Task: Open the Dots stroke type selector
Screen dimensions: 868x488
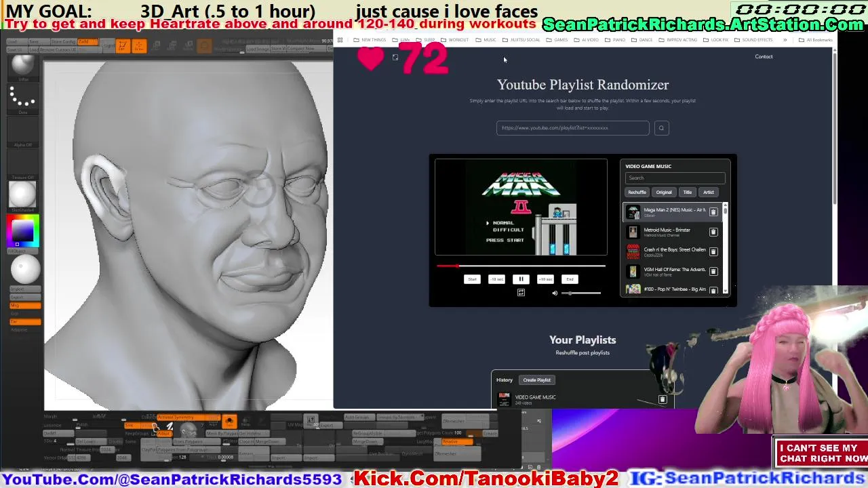Action: point(22,99)
